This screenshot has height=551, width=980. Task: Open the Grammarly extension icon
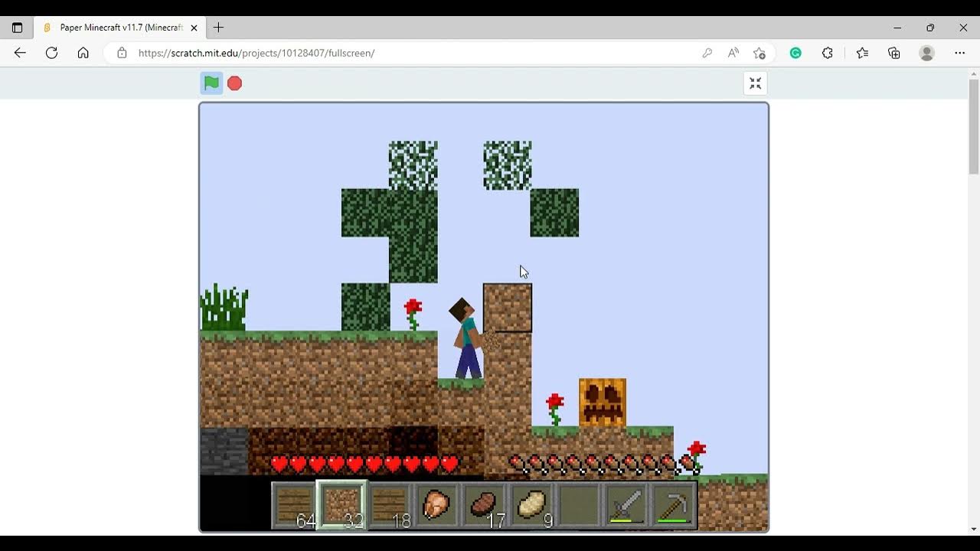[x=795, y=53]
